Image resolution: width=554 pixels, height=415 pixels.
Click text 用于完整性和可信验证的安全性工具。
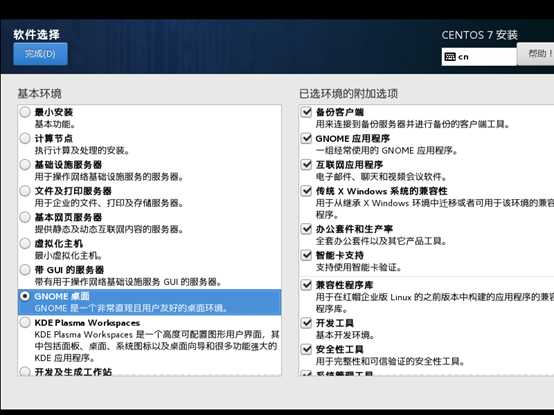390,361
